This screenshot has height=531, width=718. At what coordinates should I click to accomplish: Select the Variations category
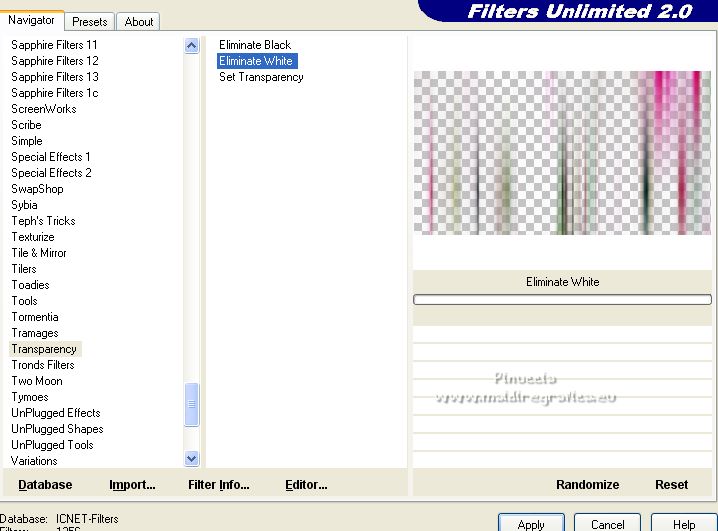(34, 461)
